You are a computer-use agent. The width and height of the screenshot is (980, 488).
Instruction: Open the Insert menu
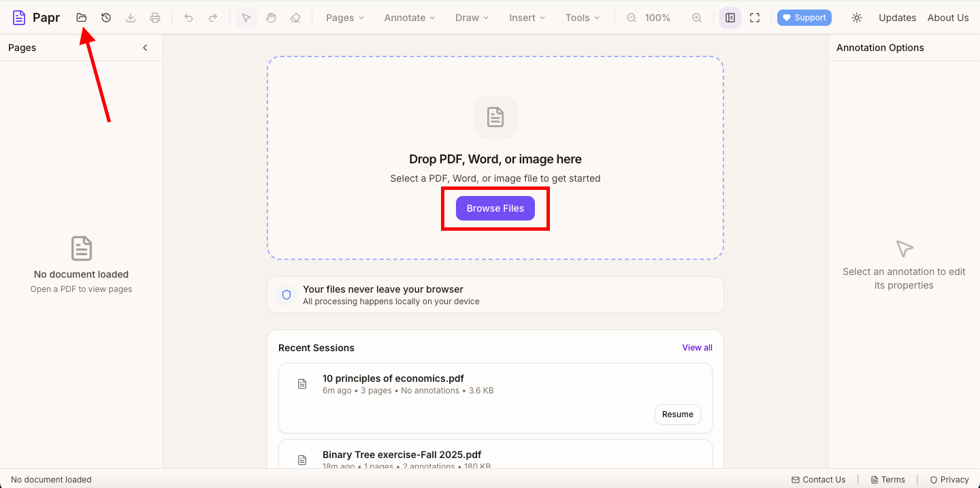(x=526, y=18)
